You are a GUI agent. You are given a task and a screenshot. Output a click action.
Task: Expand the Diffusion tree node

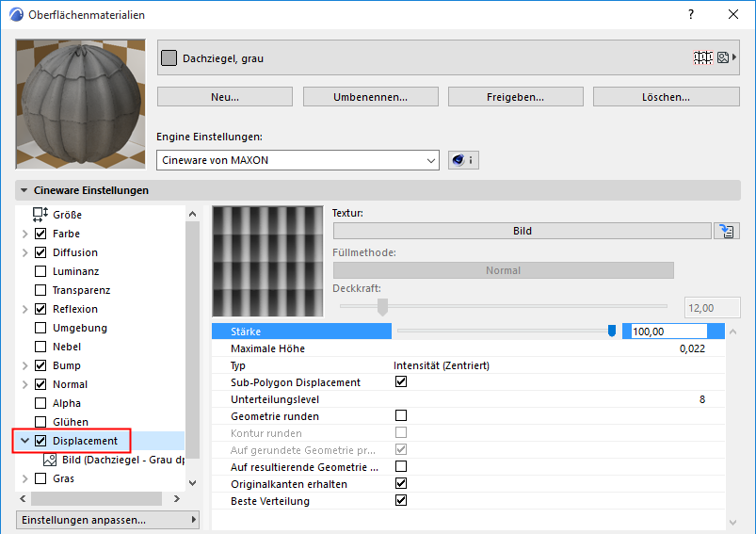click(x=25, y=252)
